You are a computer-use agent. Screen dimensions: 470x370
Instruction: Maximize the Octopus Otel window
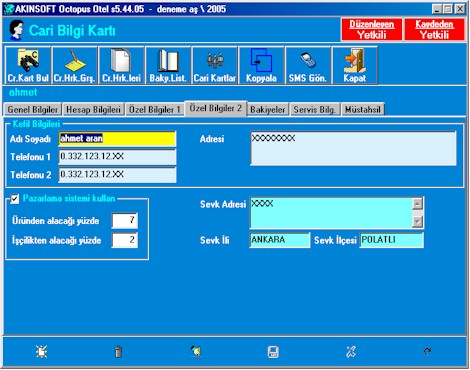point(448,9)
